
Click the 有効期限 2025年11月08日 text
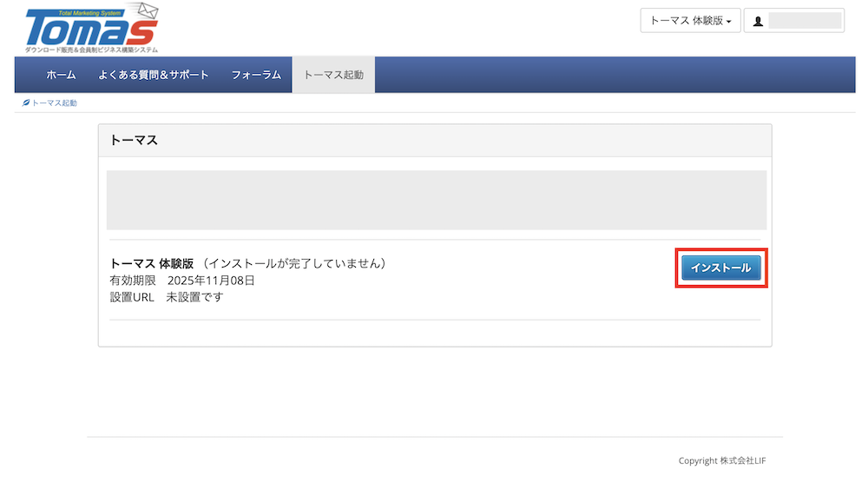[x=182, y=281]
